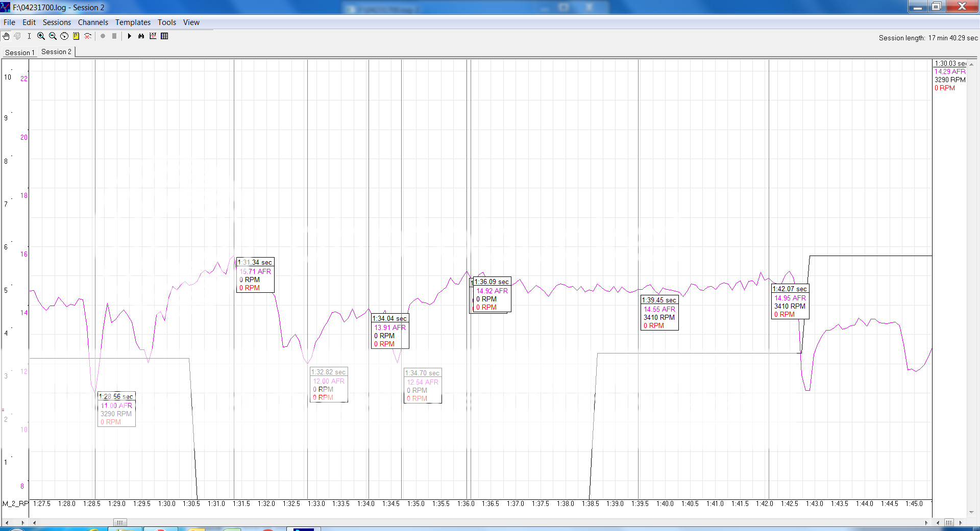Click the 1:31.34 sec marker label
980x531 pixels.
click(255, 262)
